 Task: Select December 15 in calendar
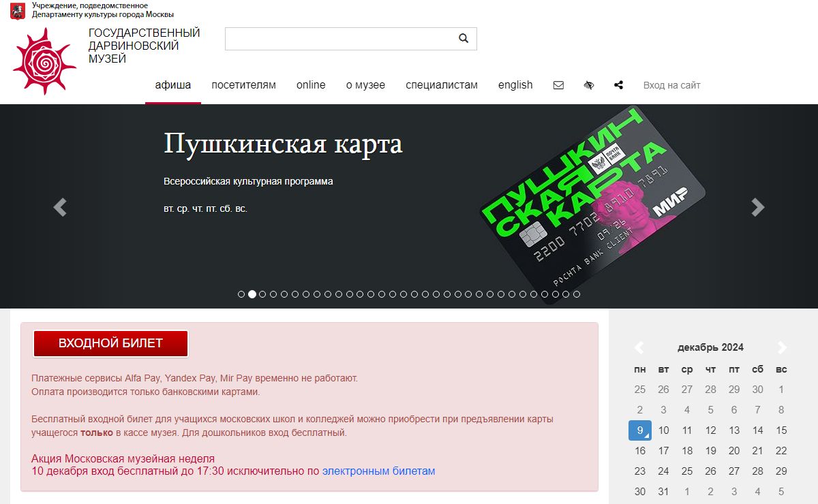click(x=781, y=430)
